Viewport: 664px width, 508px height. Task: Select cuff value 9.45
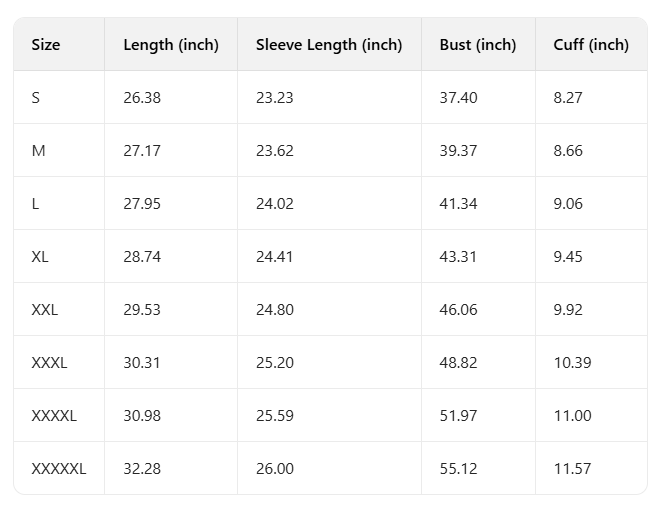tap(568, 257)
